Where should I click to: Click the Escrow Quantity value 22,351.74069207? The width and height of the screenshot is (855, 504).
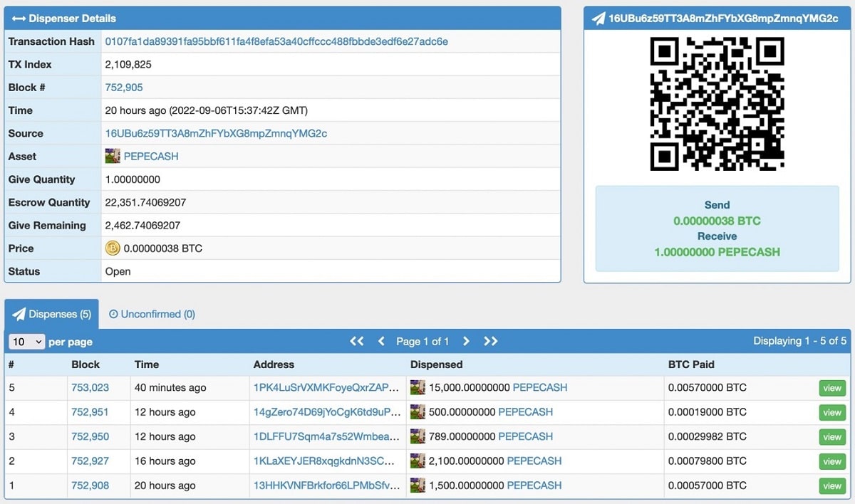click(x=145, y=202)
